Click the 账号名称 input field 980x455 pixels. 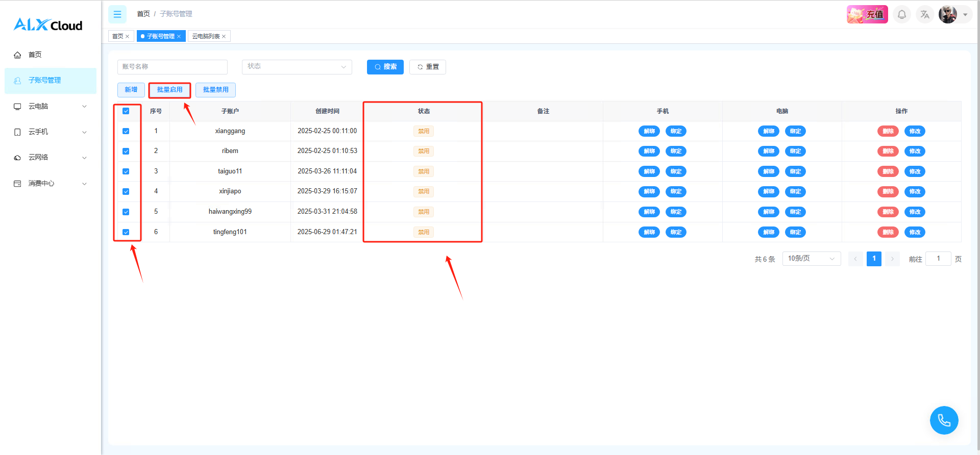point(172,67)
